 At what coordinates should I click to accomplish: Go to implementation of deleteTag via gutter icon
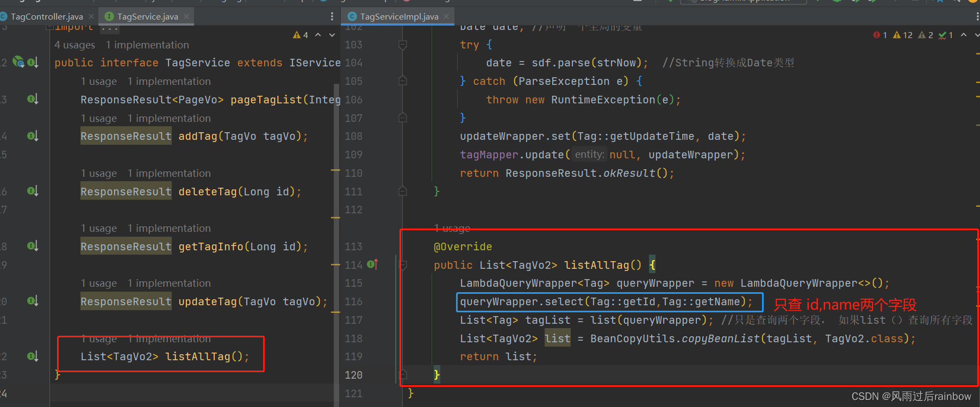point(33,191)
